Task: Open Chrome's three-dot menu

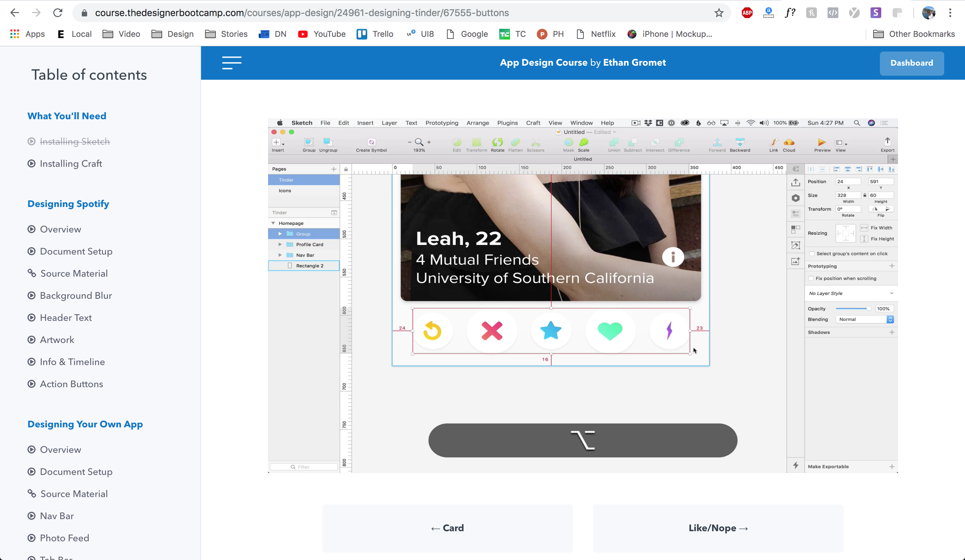Action: pyautogui.click(x=950, y=13)
